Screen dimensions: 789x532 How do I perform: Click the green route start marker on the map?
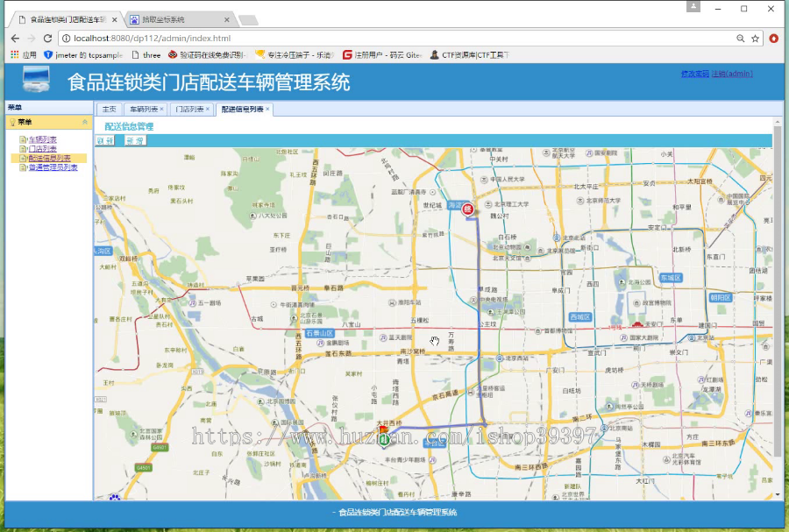coord(385,441)
